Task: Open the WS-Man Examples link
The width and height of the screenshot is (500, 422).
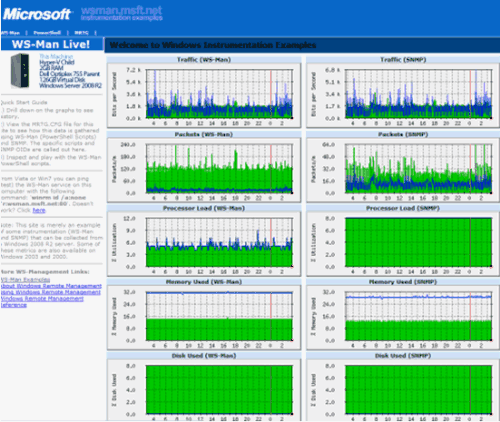Action: (x=25, y=280)
